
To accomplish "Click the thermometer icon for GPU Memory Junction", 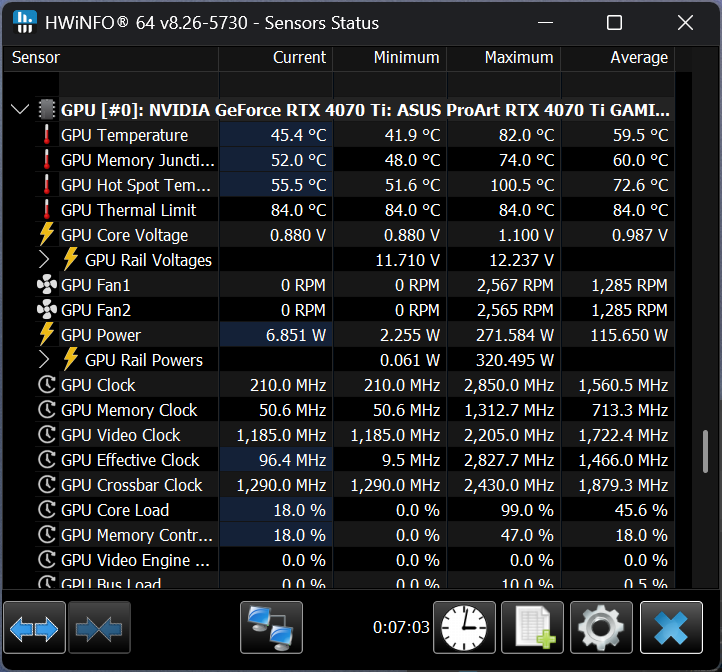I will coord(47,160).
